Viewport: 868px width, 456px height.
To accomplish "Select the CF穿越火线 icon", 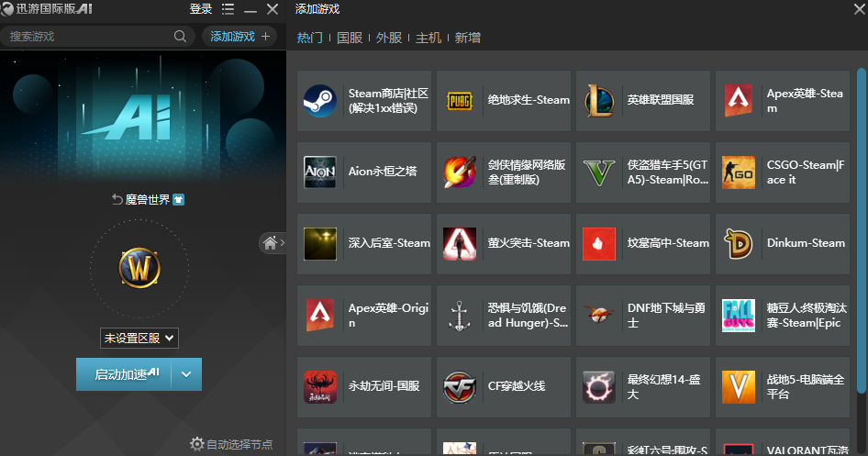I will coord(460,386).
